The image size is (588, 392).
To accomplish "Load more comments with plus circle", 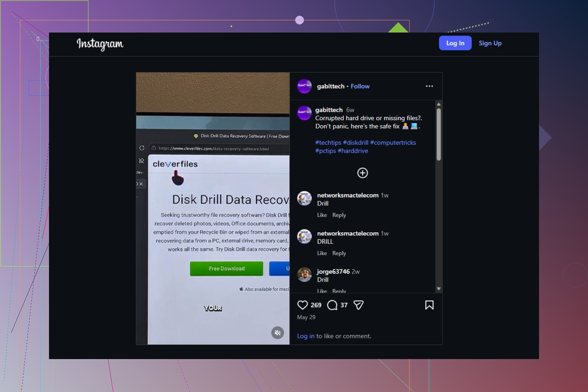I will (x=363, y=173).
